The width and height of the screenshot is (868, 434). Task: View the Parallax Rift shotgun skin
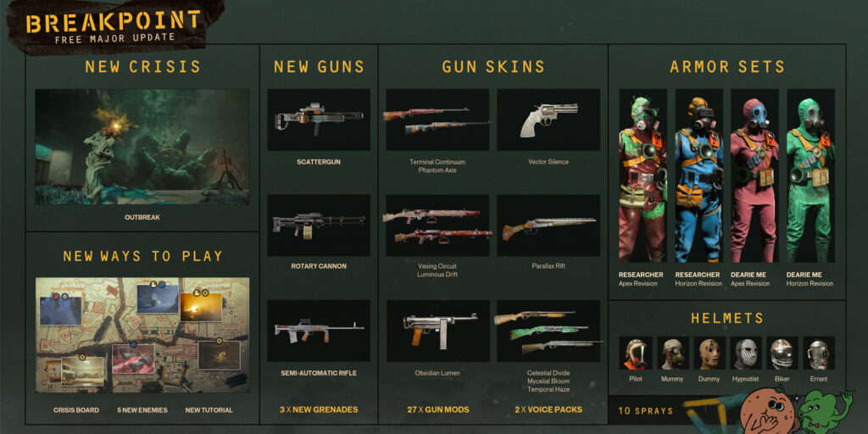tap(548, 225)
